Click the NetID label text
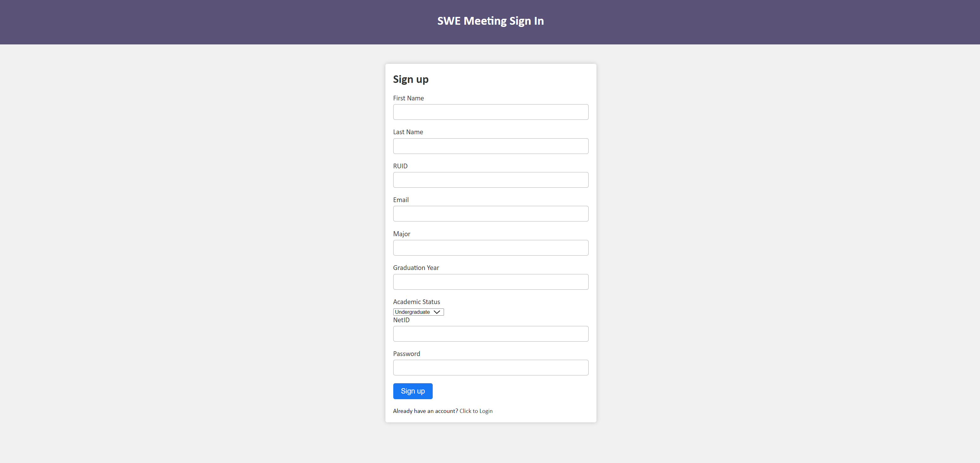Screen dimensions: 980x463 point(401,320)
